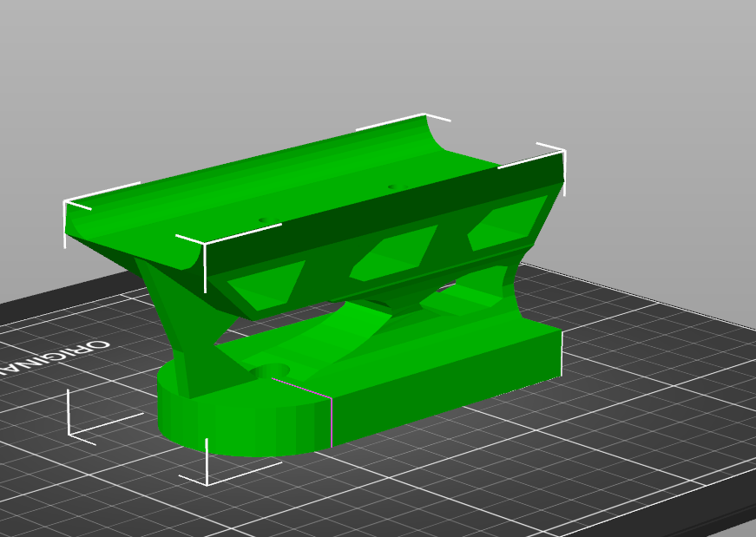Click the small hole on the cradle's left
The image size is (756, 537).
(262, 220)
